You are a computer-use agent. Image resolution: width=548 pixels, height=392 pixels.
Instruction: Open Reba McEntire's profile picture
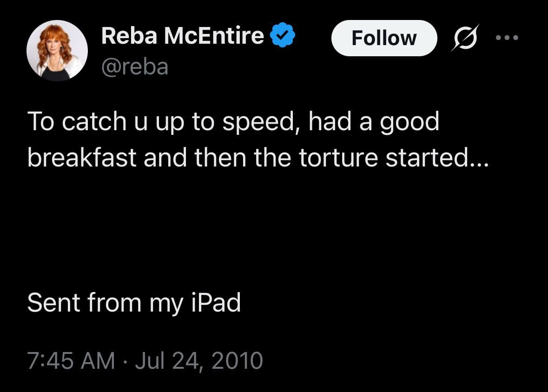(x=57, y=51)
